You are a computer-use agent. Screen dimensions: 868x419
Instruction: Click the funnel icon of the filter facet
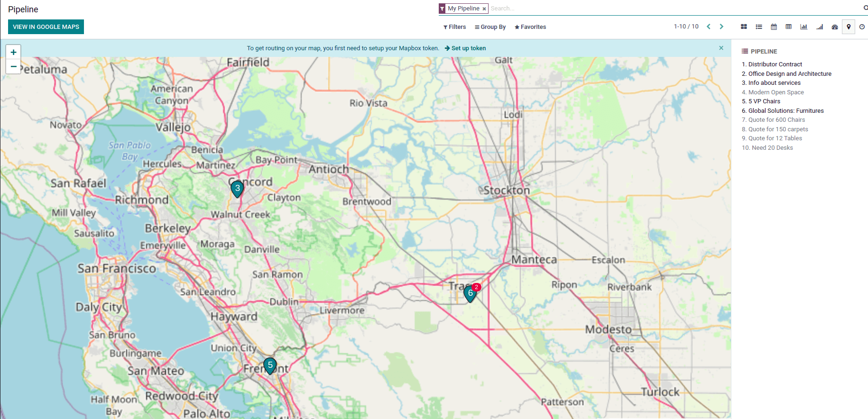click(x=442, y=9)
